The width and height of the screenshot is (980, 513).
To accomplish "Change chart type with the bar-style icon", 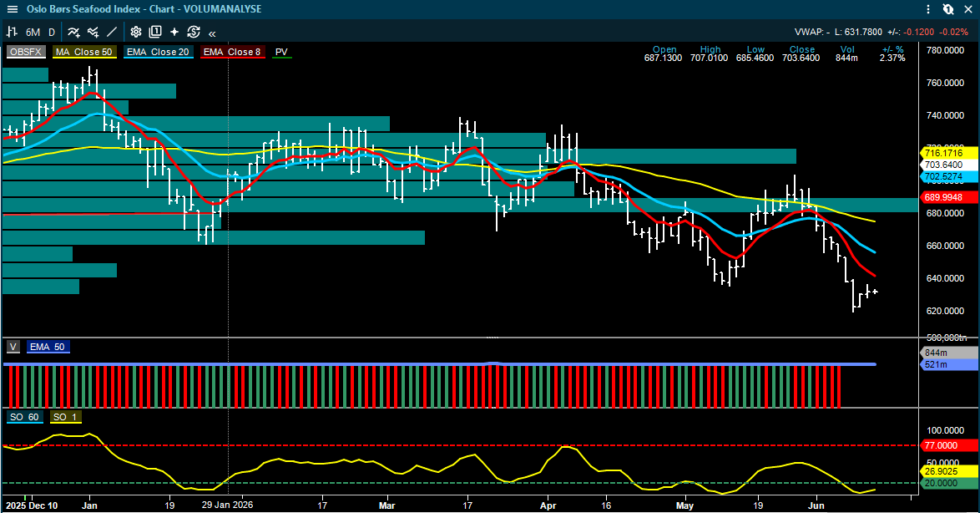I will [12, 32].
